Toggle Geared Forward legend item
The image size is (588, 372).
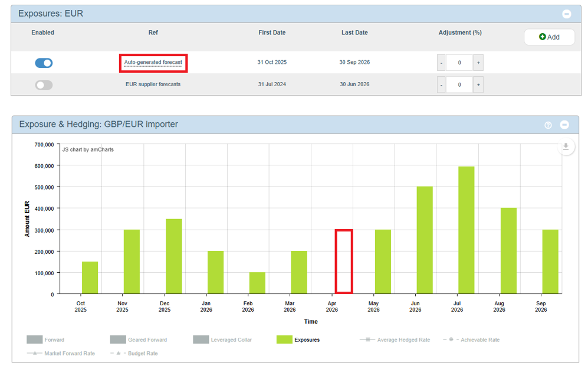click(x=118, y=340)
